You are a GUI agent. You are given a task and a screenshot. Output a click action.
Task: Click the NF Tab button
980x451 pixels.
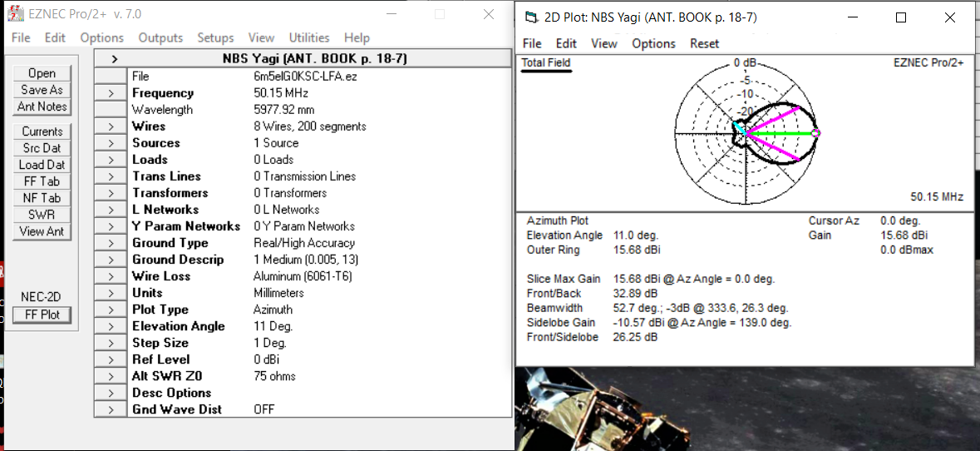[x=42, y=198]
